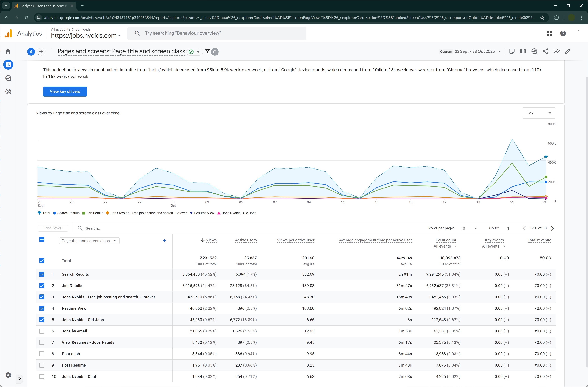The height and width of the screenshot is (387, 588).
Task: Open the Admin settings gear
Action: 8,375
